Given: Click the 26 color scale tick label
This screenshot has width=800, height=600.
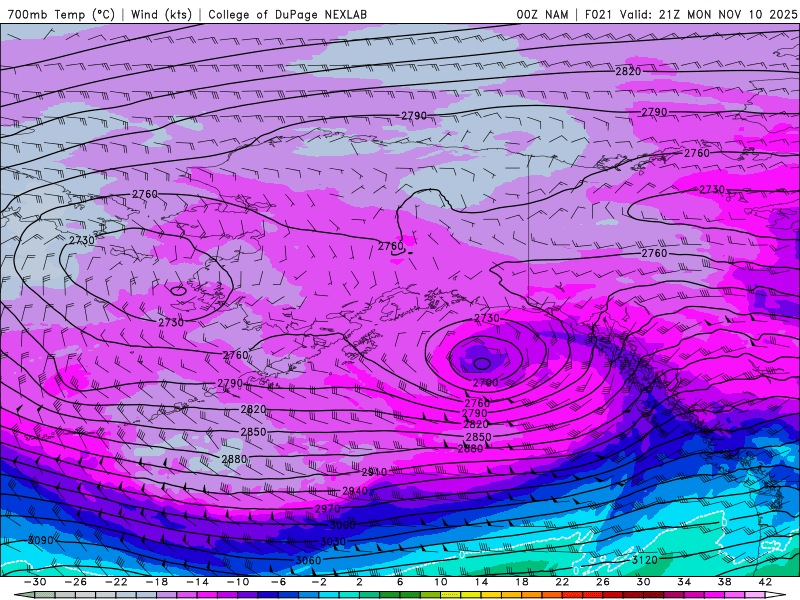Looking at the screenshot, I should click(603, 582).
